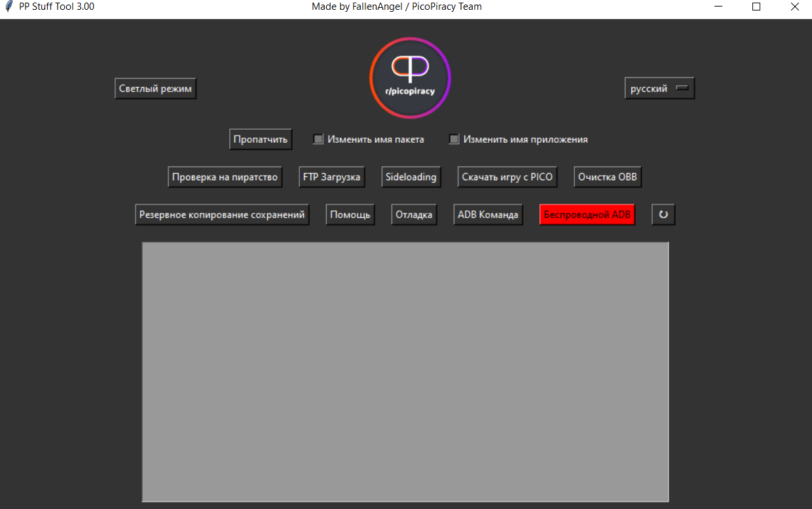Switch to light mode with Светлый режим
This screenshot has width=812, height=509.
coord(155,88)
